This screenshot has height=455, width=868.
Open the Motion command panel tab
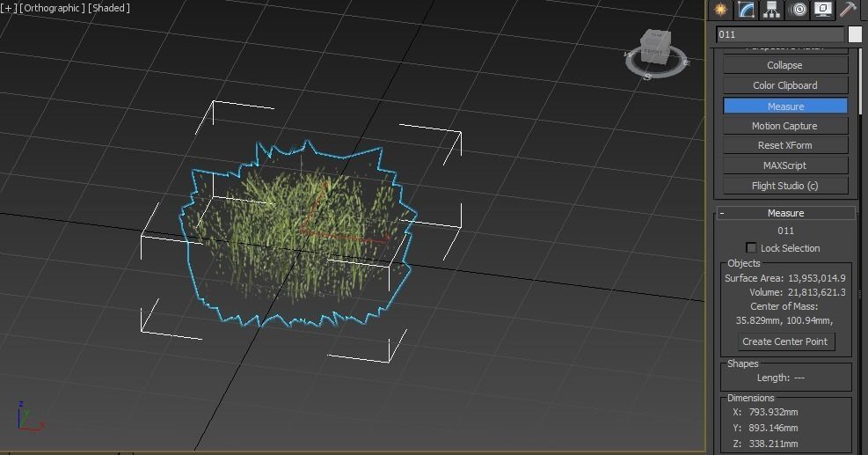797,10
